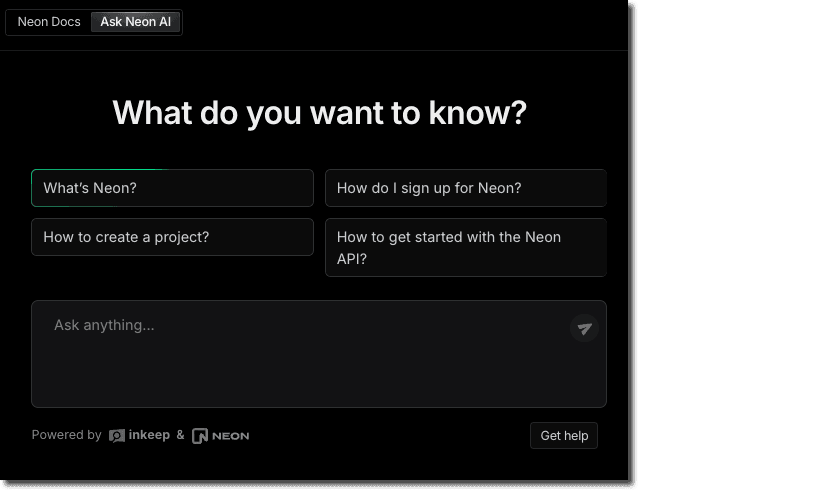The height and width of the screenshot is (490, 818).
Task: Click empty space below the "Ask anything..." placeholder
Action: point(300,375)
